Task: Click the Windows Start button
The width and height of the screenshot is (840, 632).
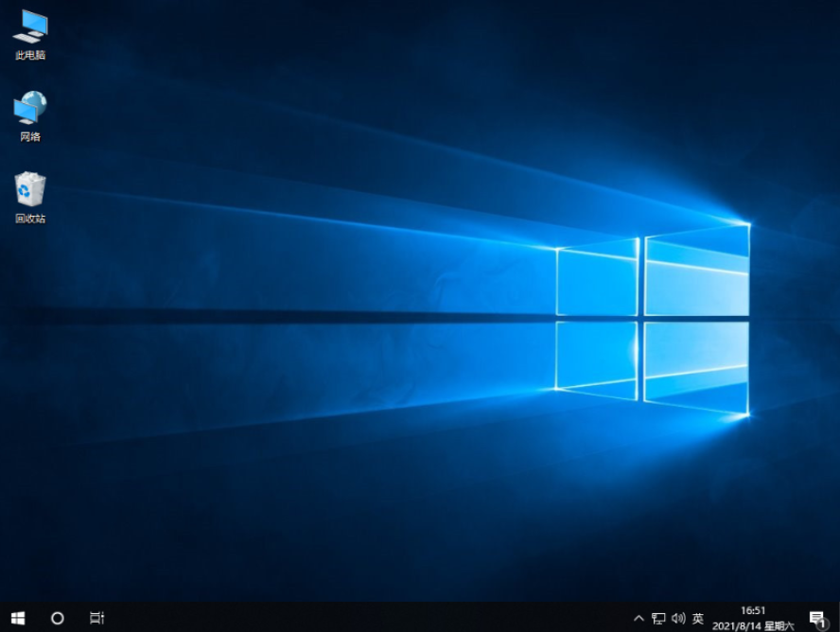Action: (17, 617)
